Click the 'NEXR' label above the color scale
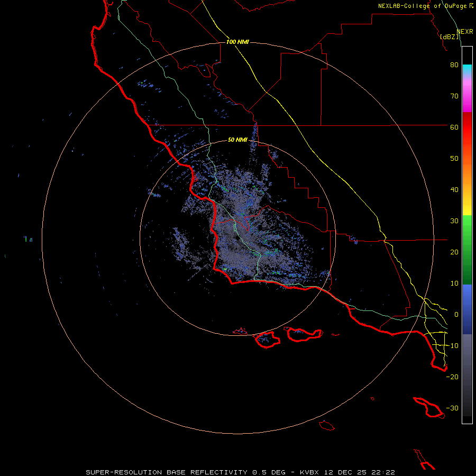 tap(465, 32)
